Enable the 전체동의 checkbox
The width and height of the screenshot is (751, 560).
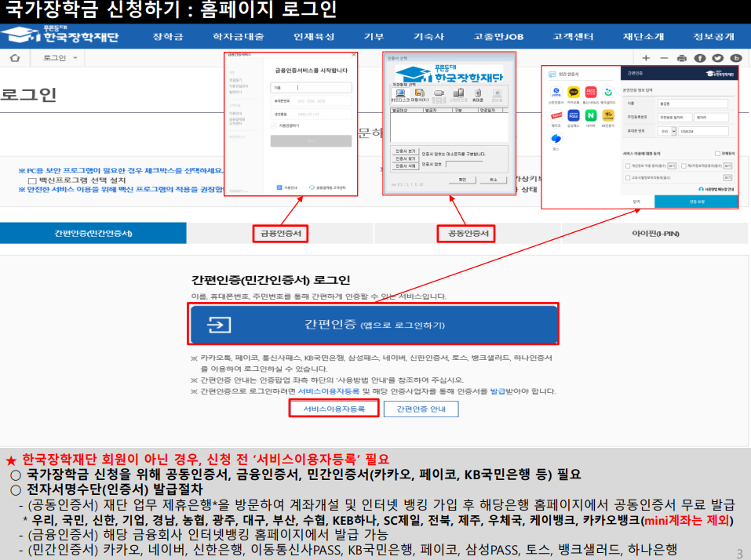(x=718, y=153)
